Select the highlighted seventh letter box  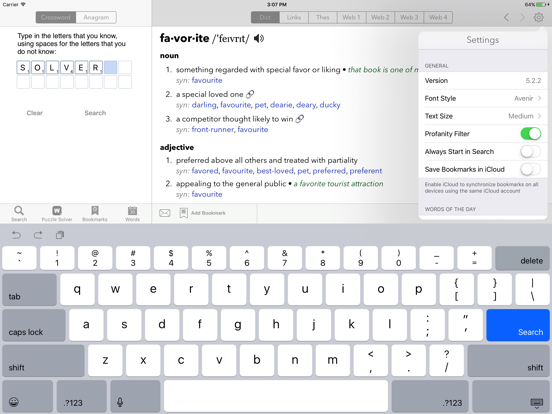[110, 67]
